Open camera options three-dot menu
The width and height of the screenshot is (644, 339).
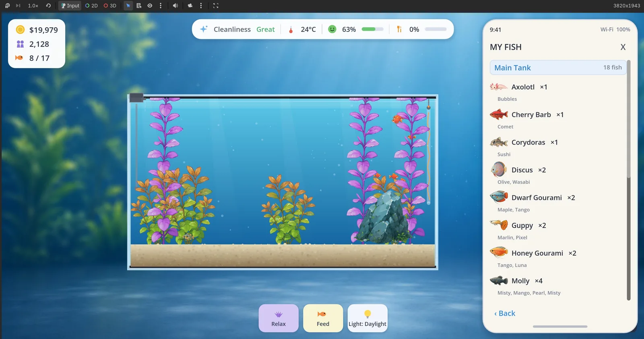tap(201, 6)
